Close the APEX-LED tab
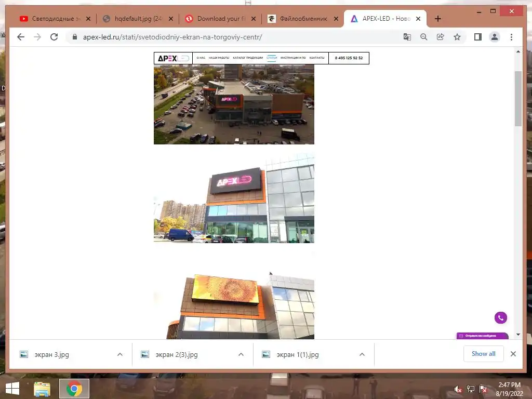532x399 pixels. (418, 19)
